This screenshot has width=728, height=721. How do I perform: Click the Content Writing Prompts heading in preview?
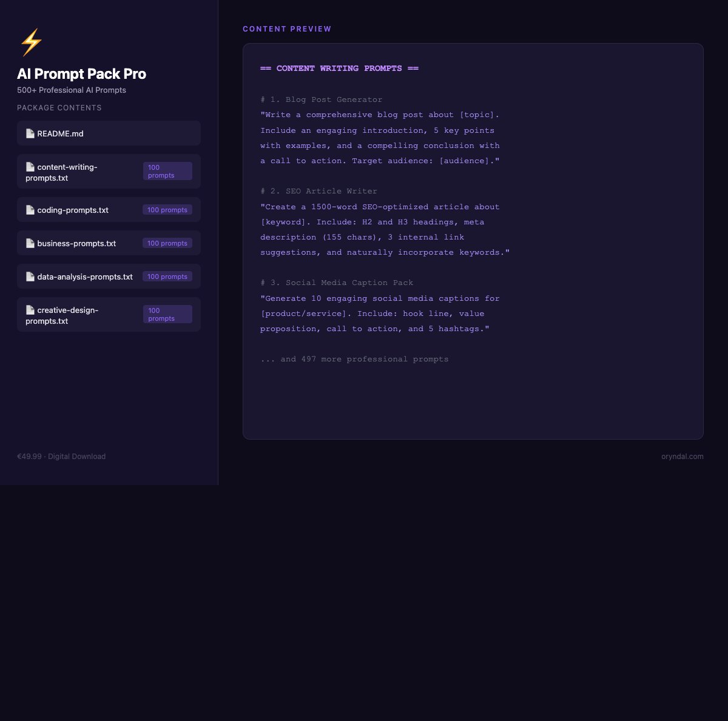tap(339, 69)
